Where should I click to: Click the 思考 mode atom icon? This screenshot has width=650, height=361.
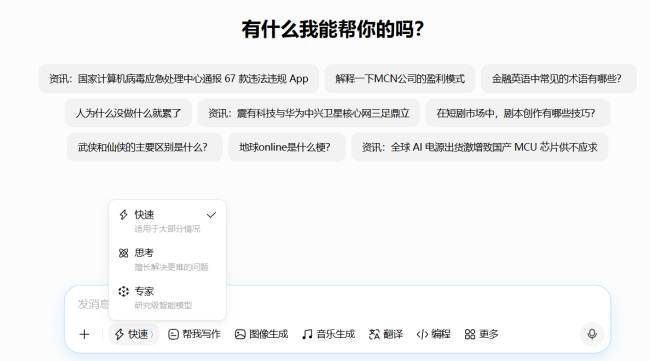(124, 253)
